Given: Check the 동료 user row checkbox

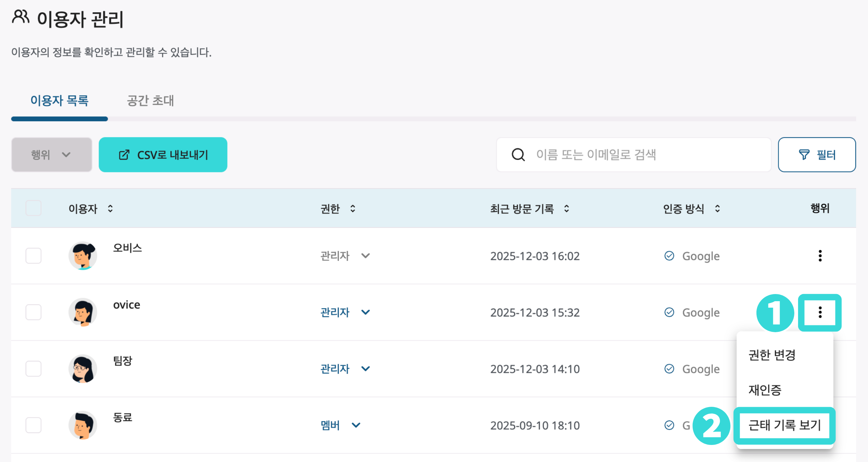Looking at the screenshot, I should (33, 425).
